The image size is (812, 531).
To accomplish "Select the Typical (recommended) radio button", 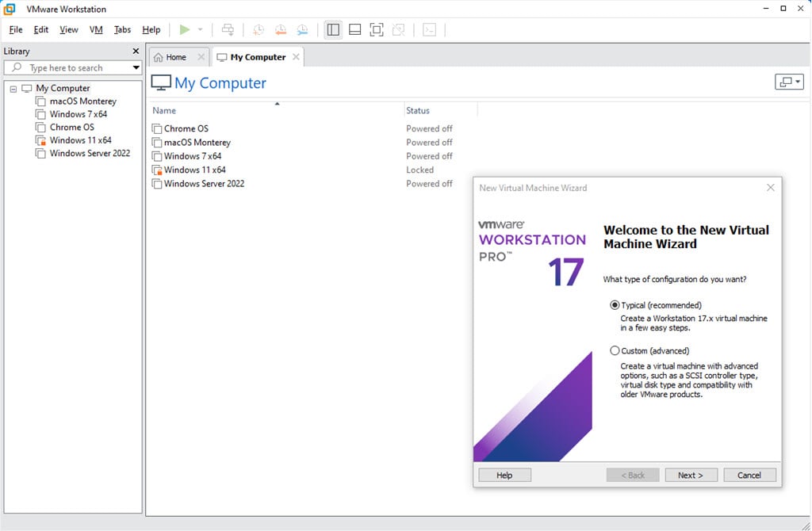I will pyautogui.click(x=615, y=305).
